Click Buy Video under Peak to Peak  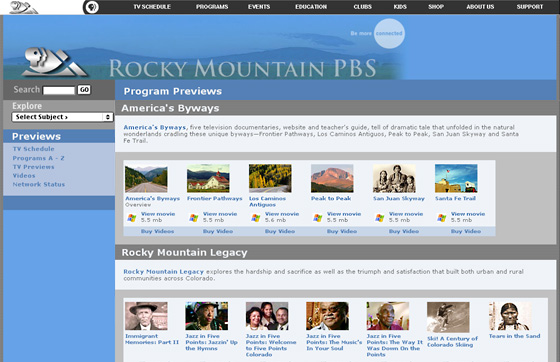[x=342, y=231]
